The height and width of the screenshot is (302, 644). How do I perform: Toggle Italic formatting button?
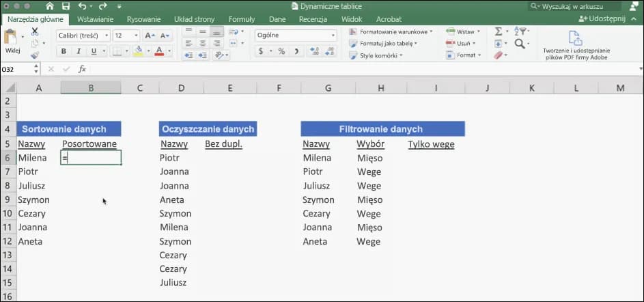tap(79, 51)
